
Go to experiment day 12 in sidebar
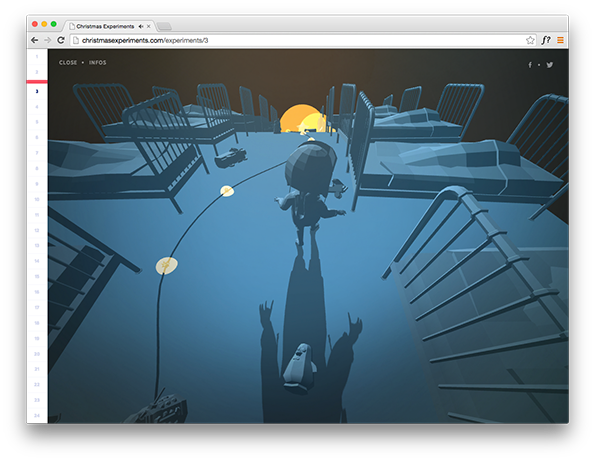[37, 230]
